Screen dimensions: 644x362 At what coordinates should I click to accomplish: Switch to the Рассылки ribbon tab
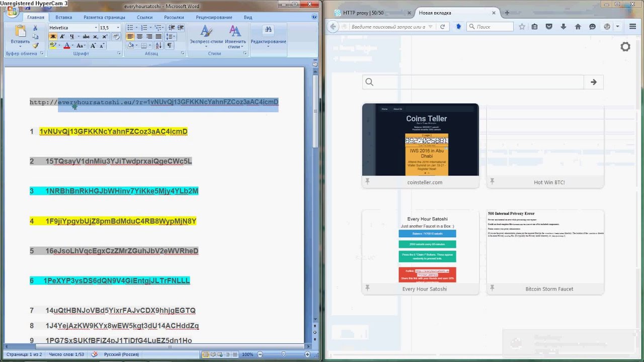(x=174, y=17)
